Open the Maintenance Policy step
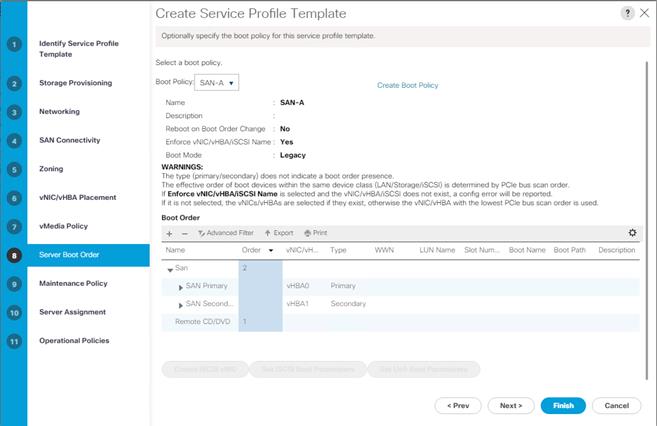Image resolution: width=657 pixels, height=426 pixels. click(72, 283)
